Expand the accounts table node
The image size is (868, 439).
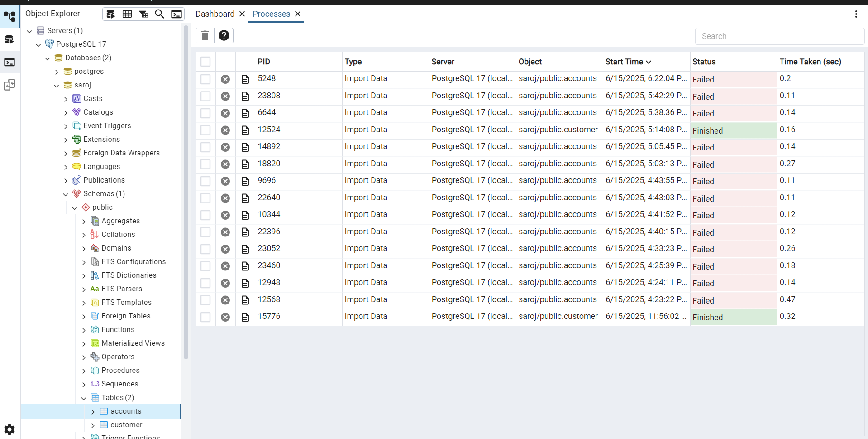click(93, 411)
